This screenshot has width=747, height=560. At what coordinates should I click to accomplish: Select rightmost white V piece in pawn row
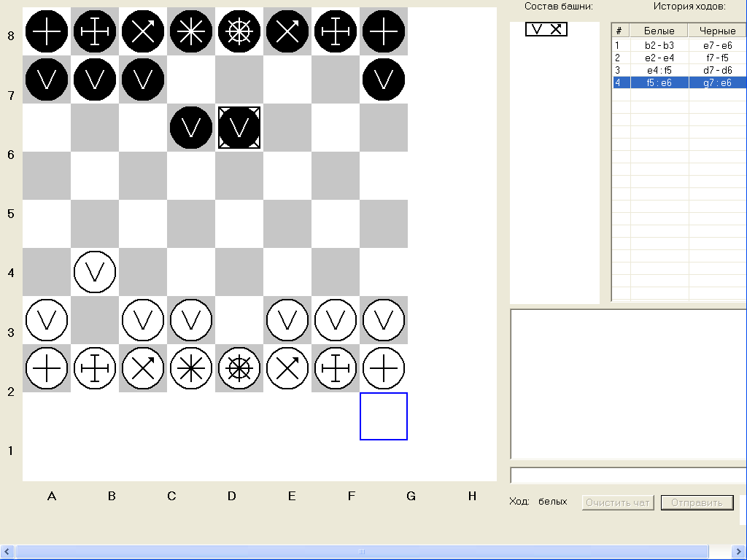[384, 320]
